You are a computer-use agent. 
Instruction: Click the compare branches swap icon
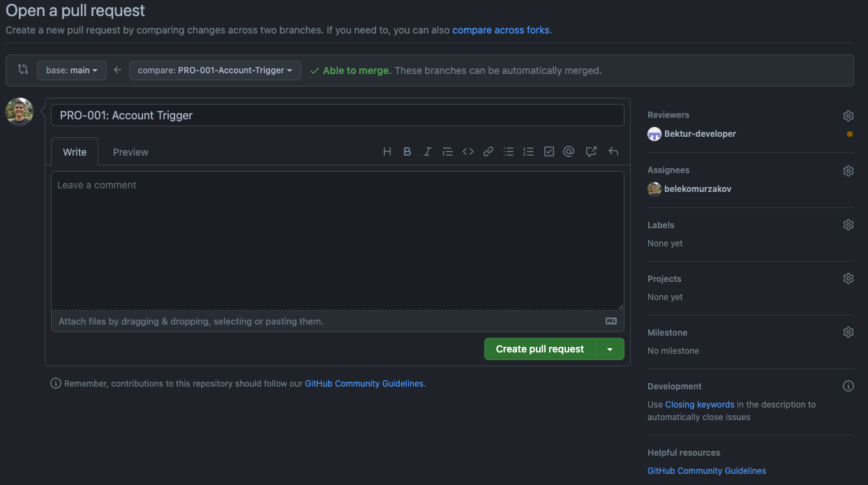pos(23,70)
